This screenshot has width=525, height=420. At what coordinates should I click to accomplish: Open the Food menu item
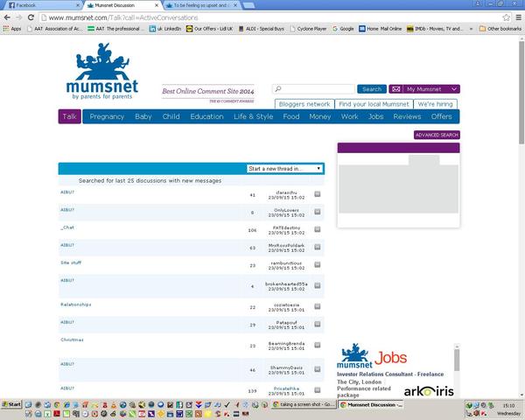pos(291,116)
